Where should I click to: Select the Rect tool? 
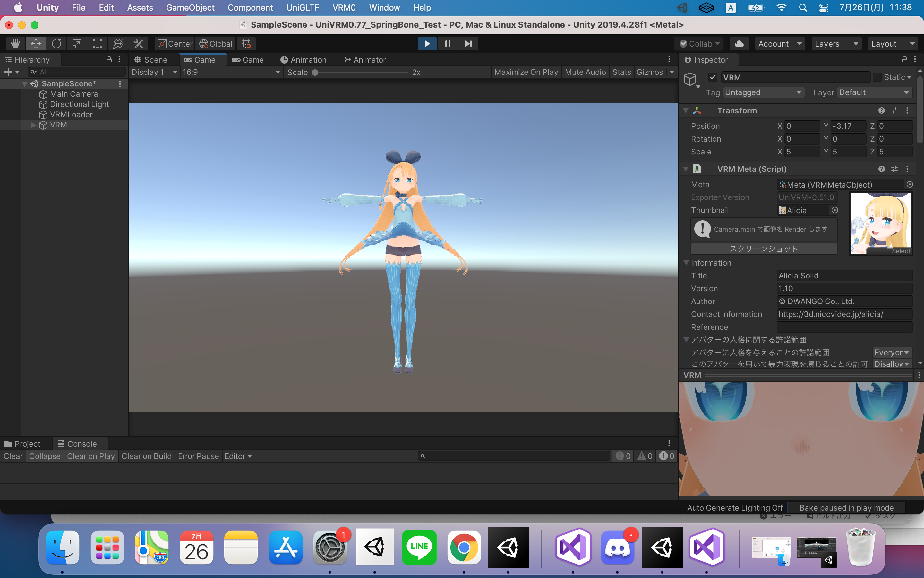tap(97, 44)
